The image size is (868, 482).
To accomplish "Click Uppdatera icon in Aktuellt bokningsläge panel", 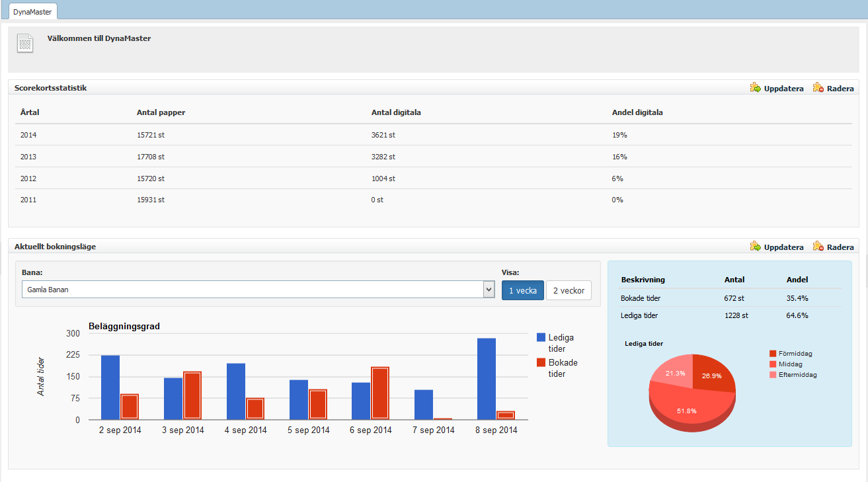I will pos(756,246).
